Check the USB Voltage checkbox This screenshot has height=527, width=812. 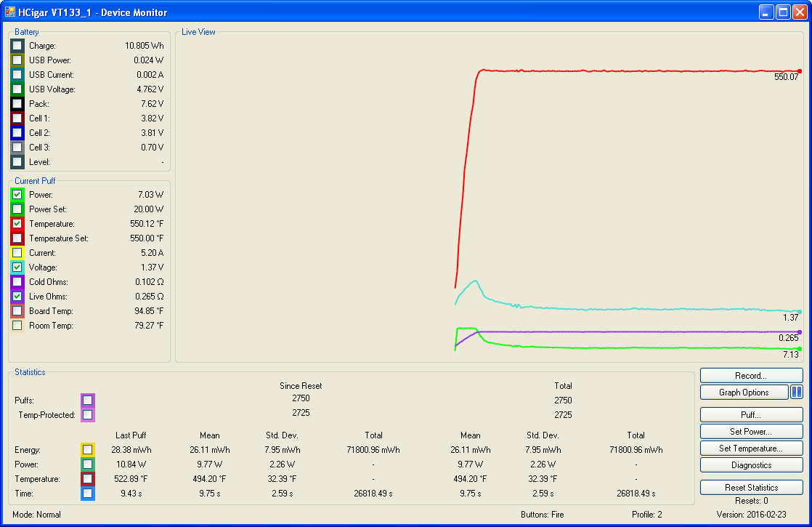tap(17, 89)
